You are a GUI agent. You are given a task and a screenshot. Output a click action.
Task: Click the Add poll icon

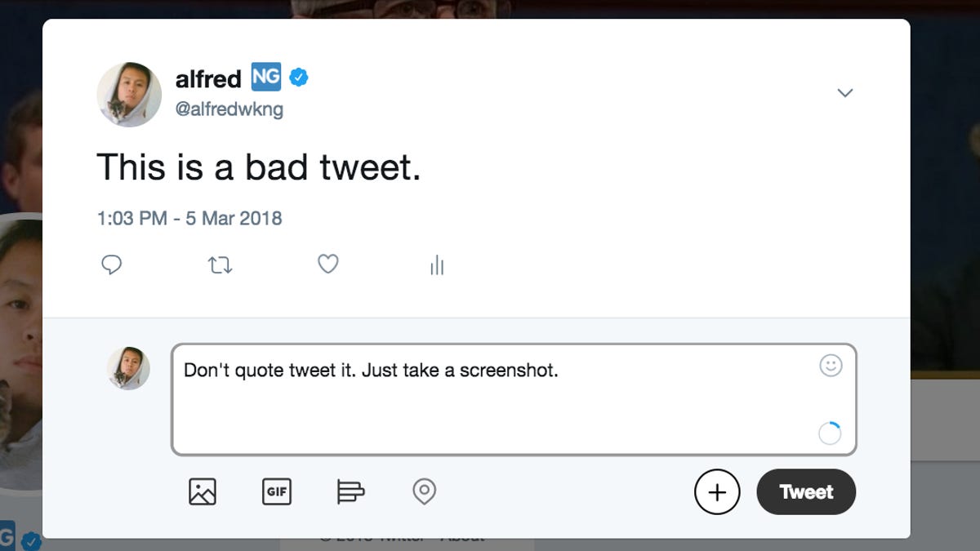pyautogui.click(x=350, y=491)
